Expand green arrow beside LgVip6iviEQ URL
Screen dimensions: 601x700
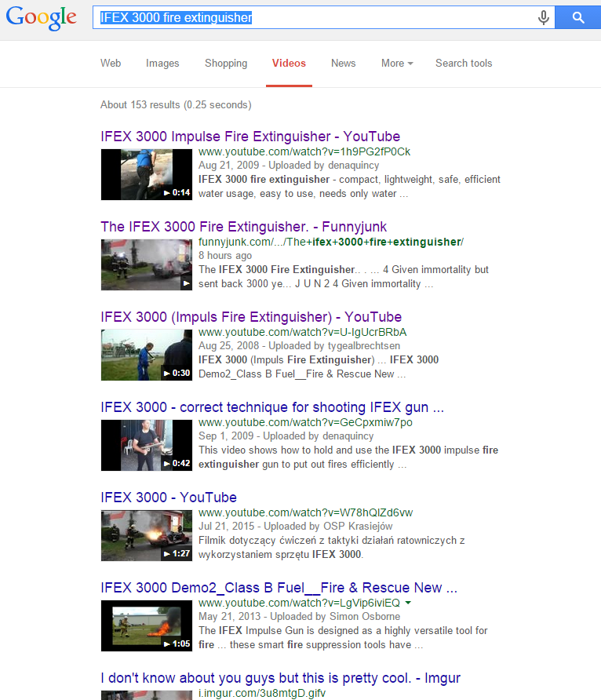point(408,603)
